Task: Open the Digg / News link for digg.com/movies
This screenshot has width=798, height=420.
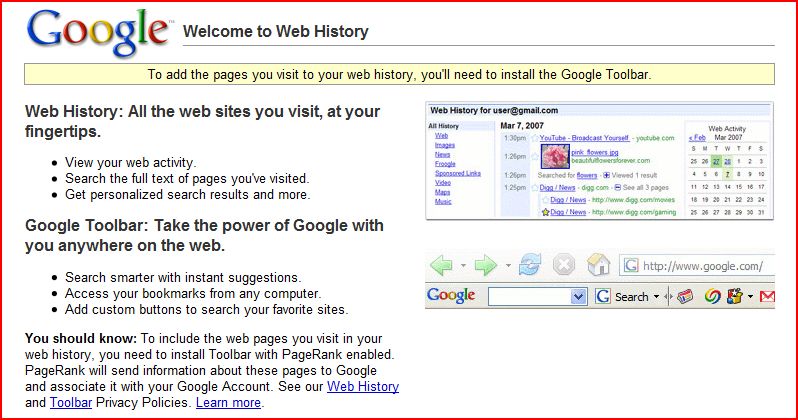Action: coord(568,200)
